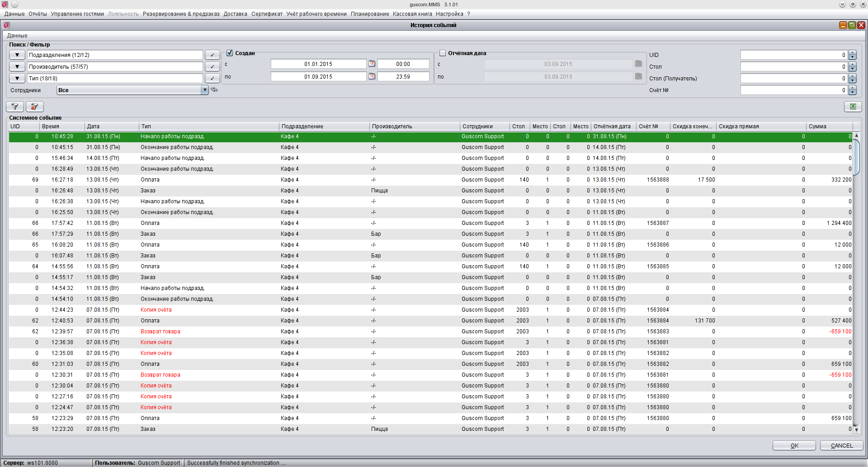Image resolution: width=868 pixels, height=467 pixels.
Task: Enable the Отчётная дата checkbox
Action: point(443,53)
